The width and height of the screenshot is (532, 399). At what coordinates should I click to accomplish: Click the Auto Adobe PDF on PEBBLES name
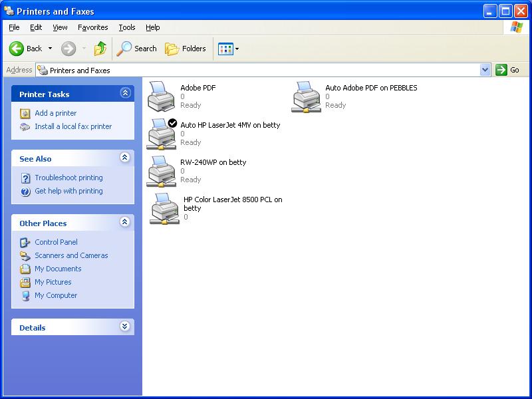point(371,88)
